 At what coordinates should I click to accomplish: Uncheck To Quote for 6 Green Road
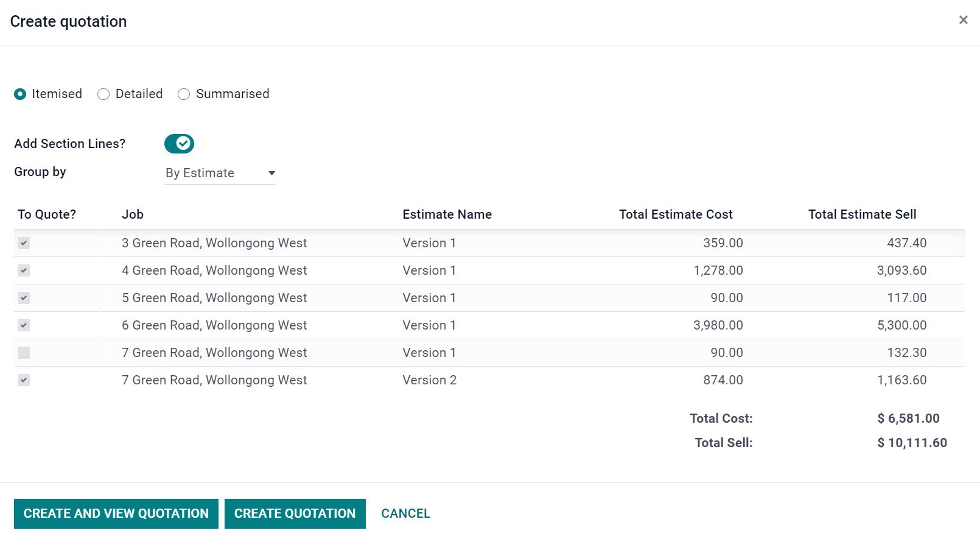24,325
